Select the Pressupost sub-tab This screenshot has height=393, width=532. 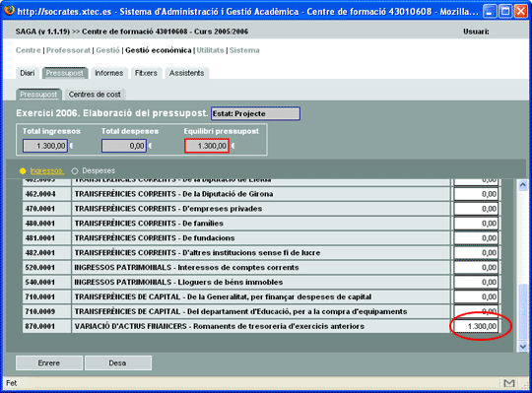coord(38,95)
